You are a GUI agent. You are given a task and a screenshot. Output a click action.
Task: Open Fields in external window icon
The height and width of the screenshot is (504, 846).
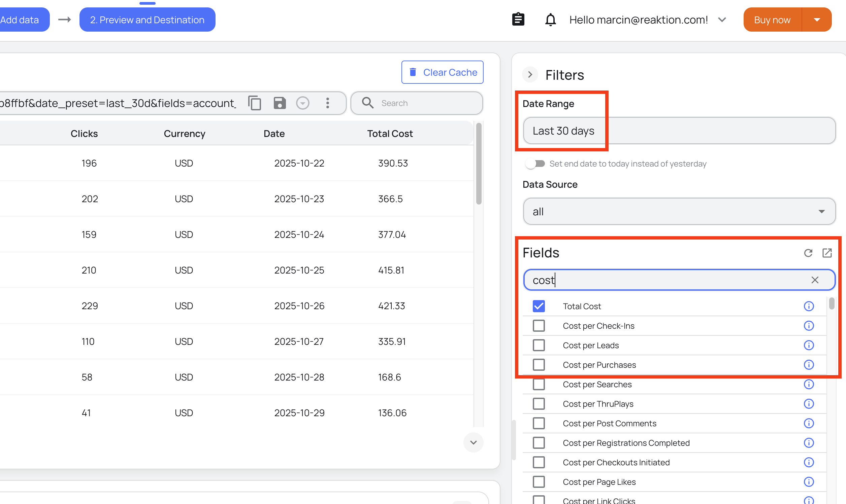[x=826, y=253]
